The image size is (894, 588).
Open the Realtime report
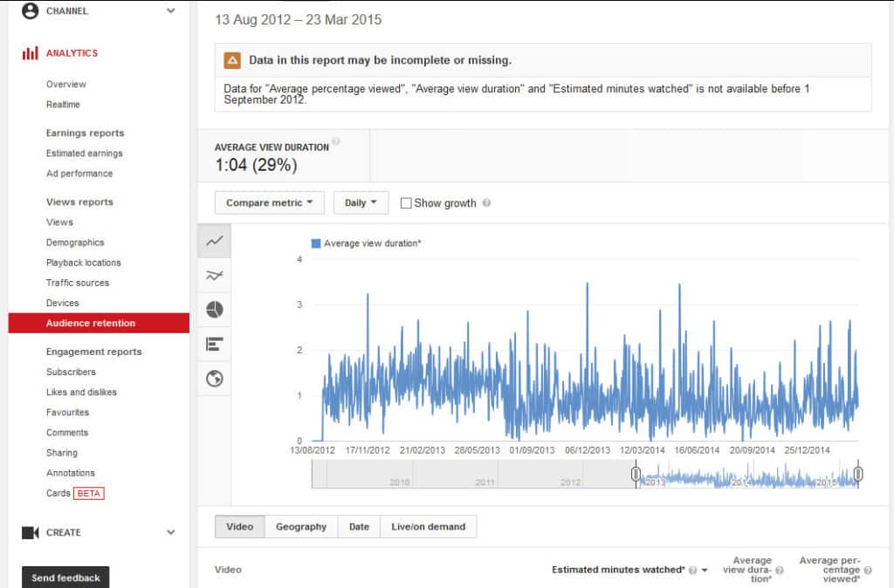click(x=63, y=105)
